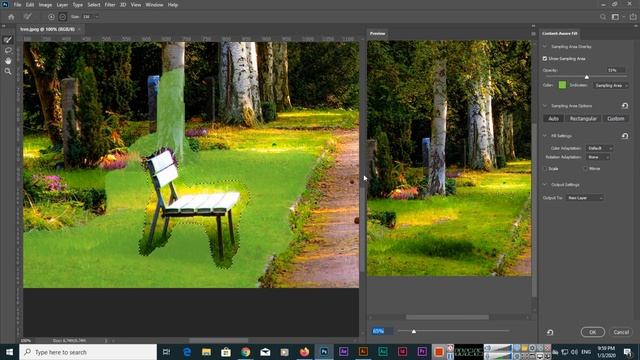Choose Custom sampling area option
This screenshot has width=640, height=360.
[616, 118]
